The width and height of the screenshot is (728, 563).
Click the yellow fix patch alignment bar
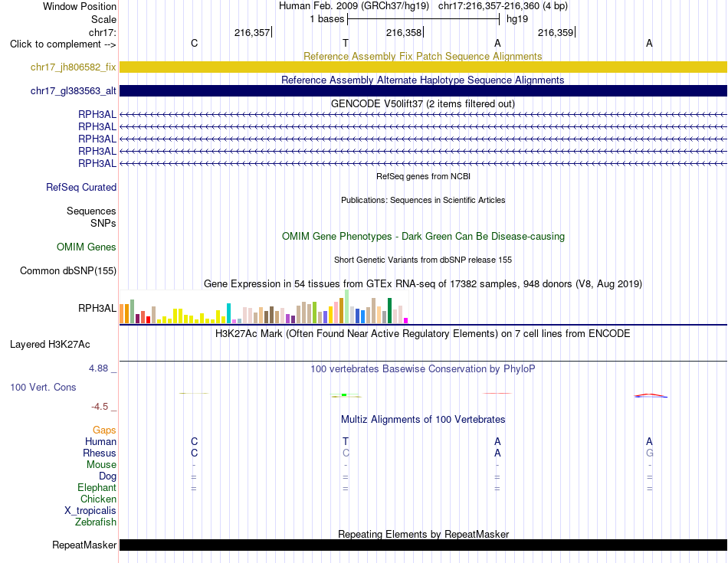click(423, 67)
